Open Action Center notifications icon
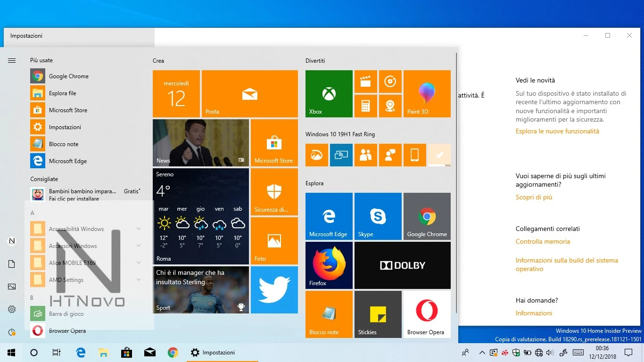This screenshot has width=644, height=362. tap(628, 353)
